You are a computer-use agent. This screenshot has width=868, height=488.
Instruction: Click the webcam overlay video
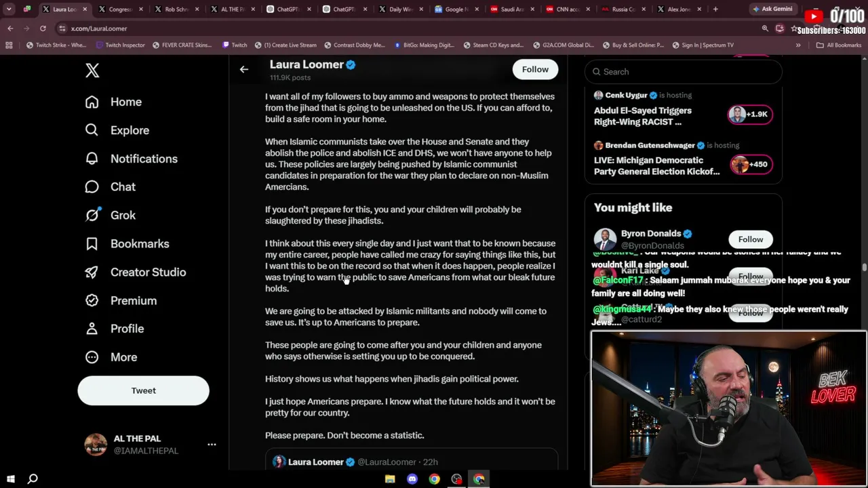[x=728, y=409]
